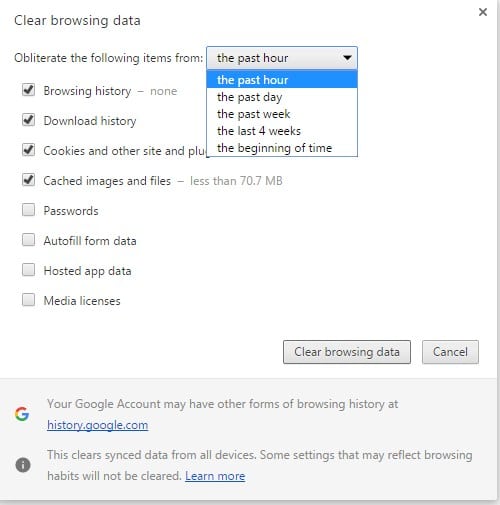Check the Autofill form data box

click(x=28, y=240)
